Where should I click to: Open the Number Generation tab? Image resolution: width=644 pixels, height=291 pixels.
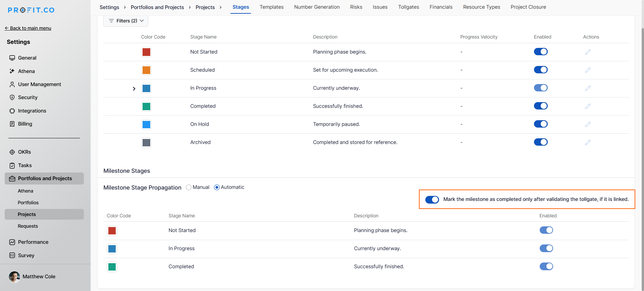coord(317,7)
